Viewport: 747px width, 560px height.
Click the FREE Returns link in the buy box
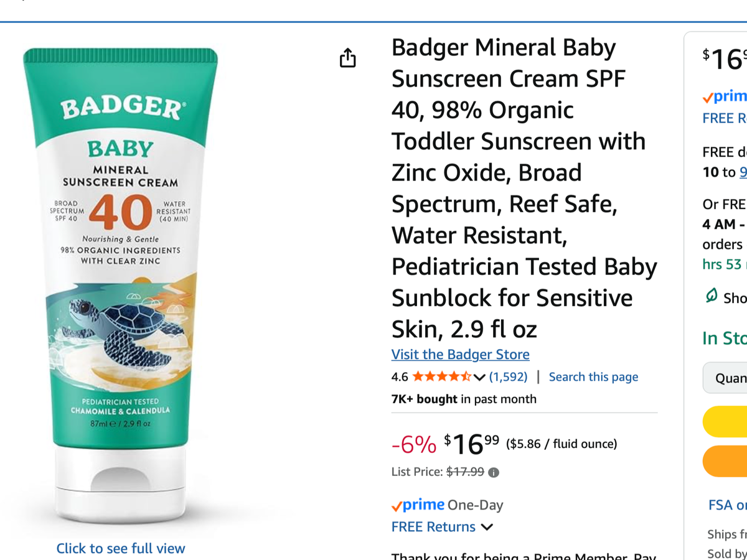pyautogui.click(x=725, y=118)
